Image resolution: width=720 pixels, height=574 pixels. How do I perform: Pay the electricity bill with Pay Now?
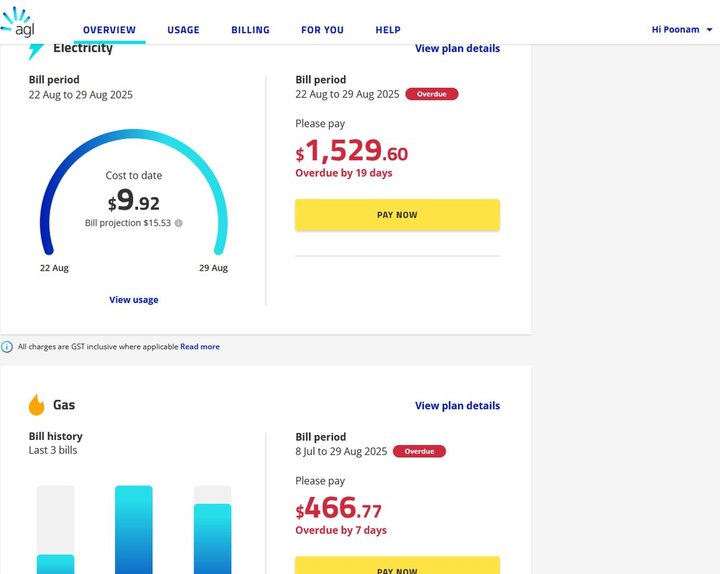(x=397, y=215)
